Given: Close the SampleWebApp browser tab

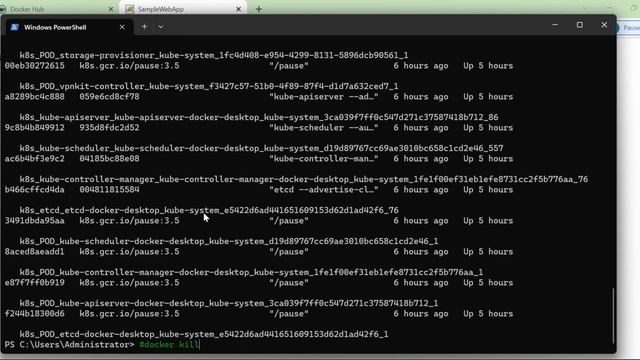Looking at the screenshot, I should 238,9.
